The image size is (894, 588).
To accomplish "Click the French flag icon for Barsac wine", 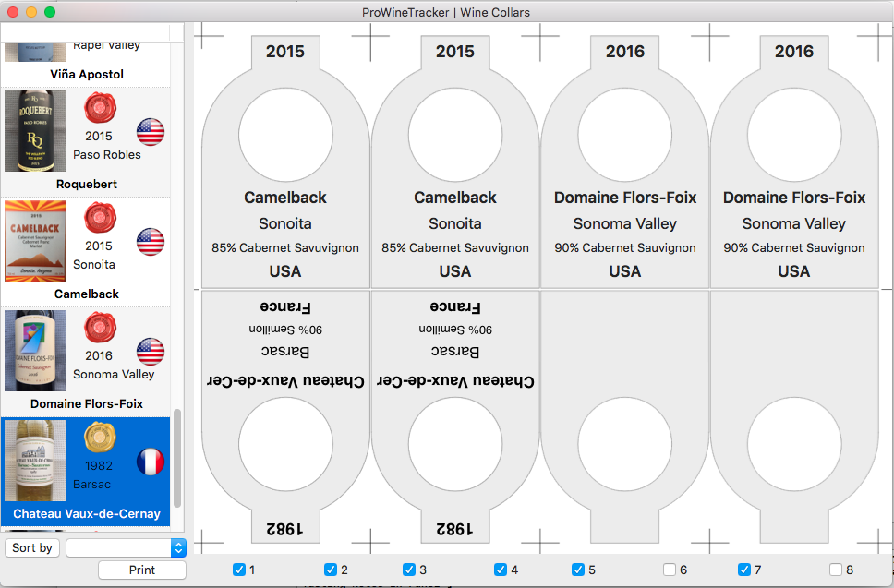I will coord(151,462).
